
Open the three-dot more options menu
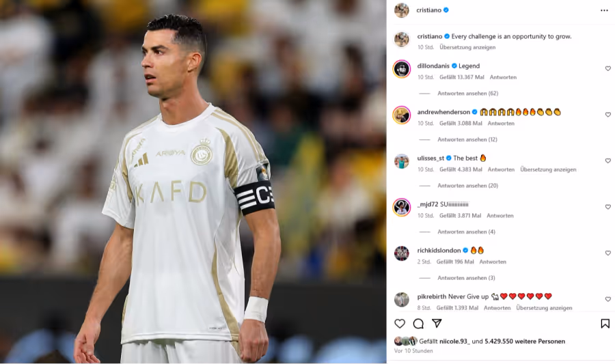point(604,10)
